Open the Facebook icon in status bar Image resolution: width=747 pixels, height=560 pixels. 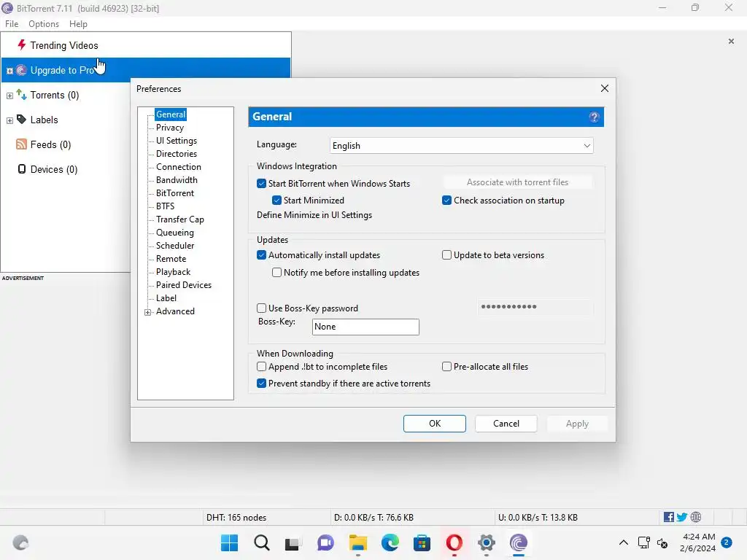coord(668,517)
